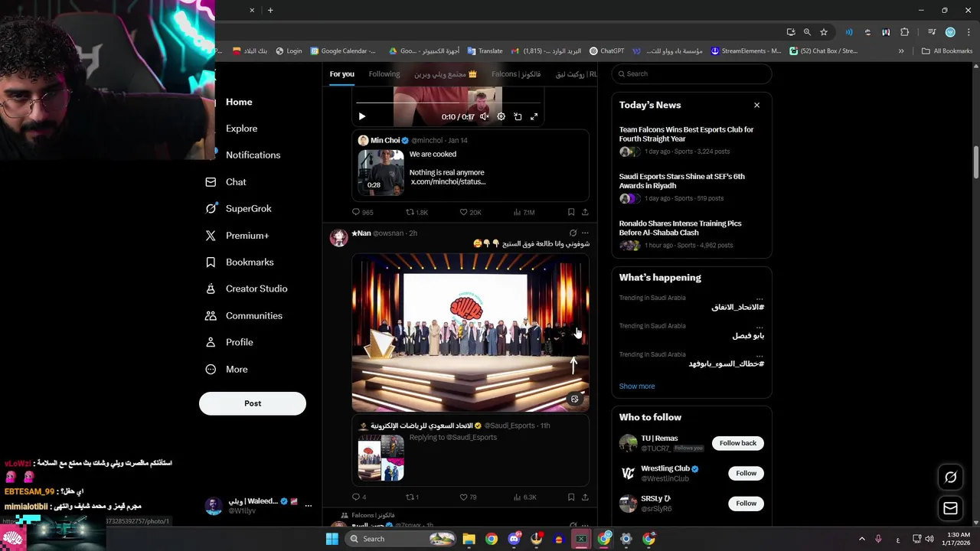Image resolution: width=980 pixels, height=551 pixels.
Task: Click the Profile person icon
Action: 211,342
